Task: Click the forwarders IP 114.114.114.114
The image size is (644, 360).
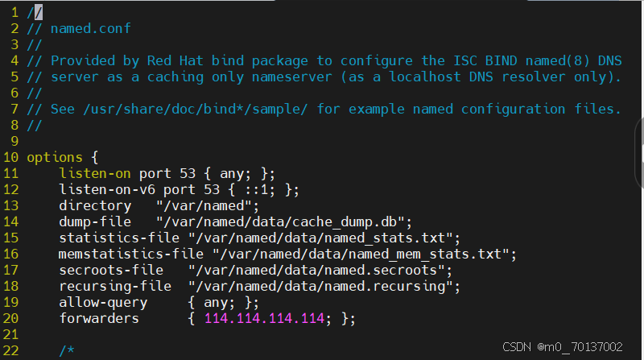Action: click(264, 318)
